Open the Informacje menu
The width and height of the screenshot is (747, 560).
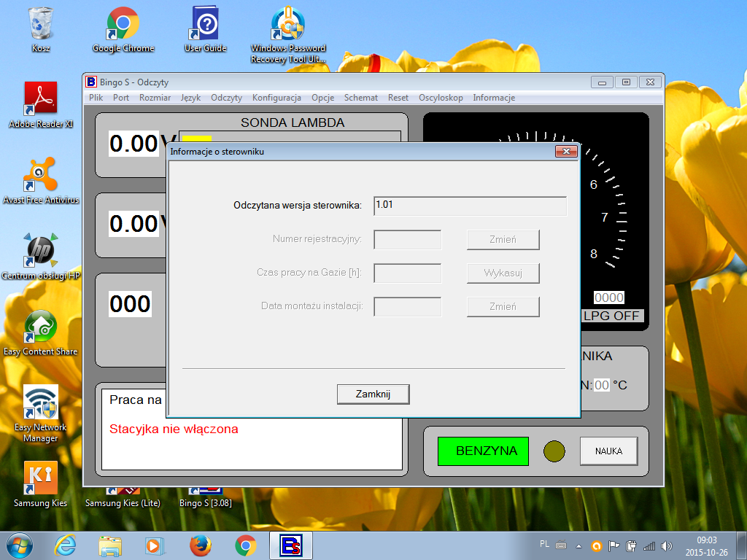pos(494,98)
